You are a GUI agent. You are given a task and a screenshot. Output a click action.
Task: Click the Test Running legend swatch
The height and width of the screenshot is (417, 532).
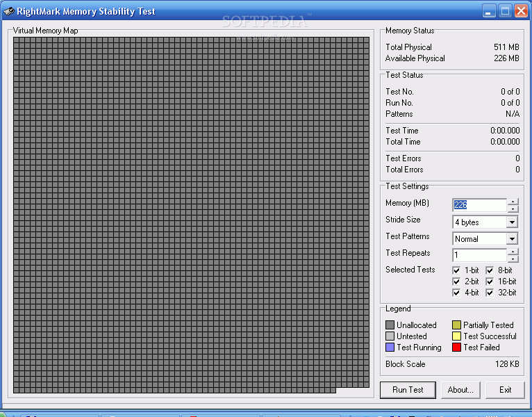pyautogui.click(x=390, y=347)
